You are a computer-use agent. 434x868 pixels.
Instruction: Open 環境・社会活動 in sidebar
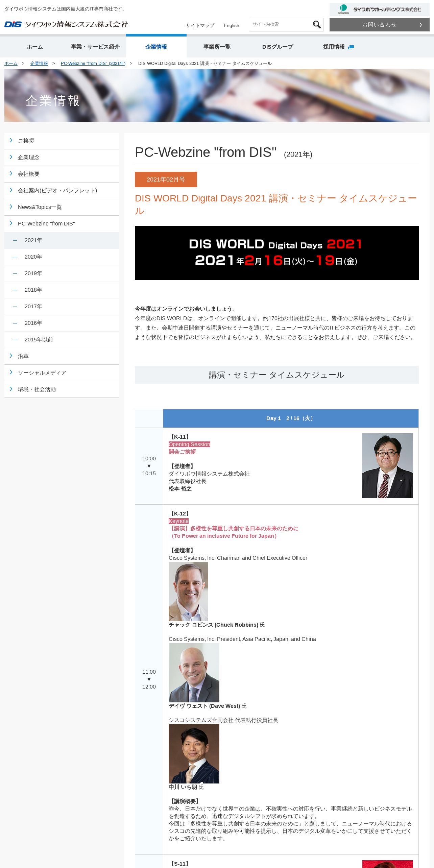tap(62, 389)
